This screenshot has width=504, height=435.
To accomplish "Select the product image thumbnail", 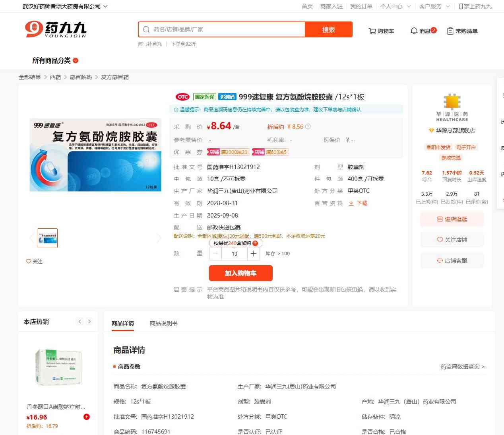I will point(48,238).
